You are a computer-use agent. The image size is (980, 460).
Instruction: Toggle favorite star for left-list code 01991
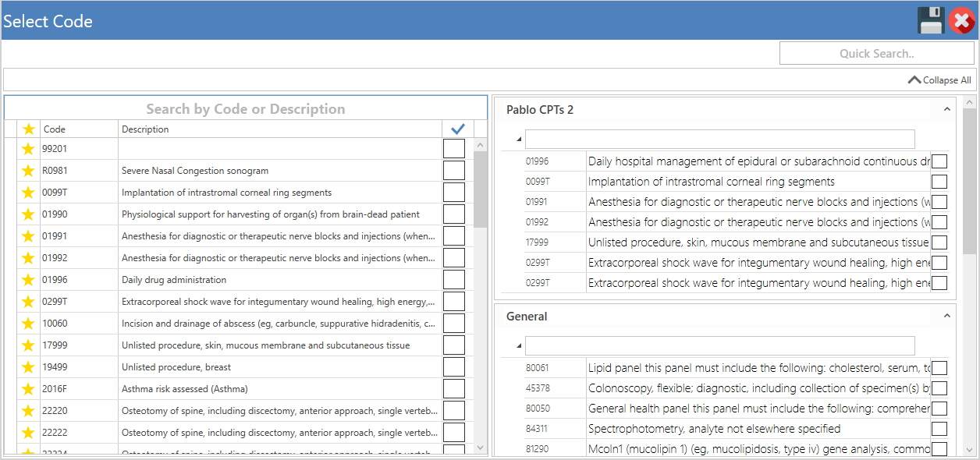(29, 236)
